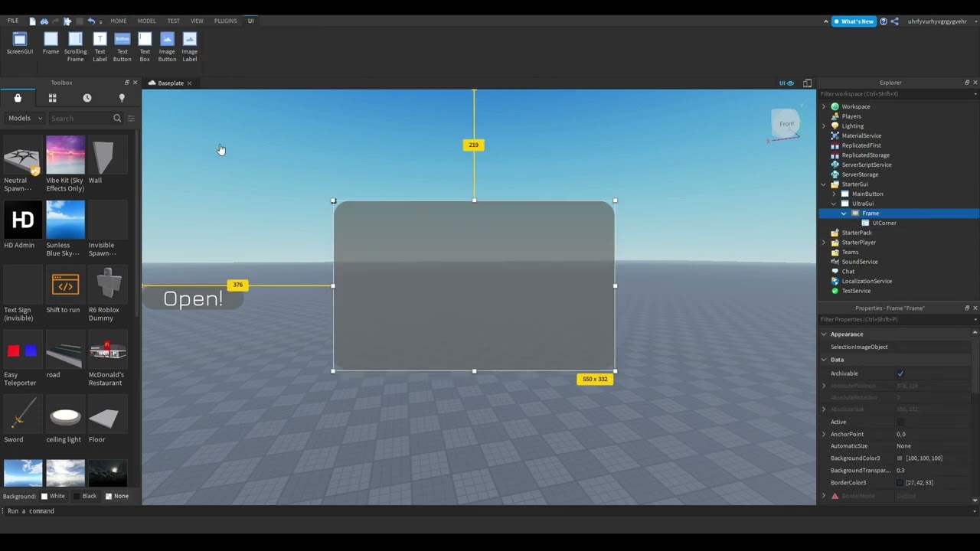Select the UICorner item in Explorer
The height and width of the screenshot is (551, 980).
tap(884, 223)
